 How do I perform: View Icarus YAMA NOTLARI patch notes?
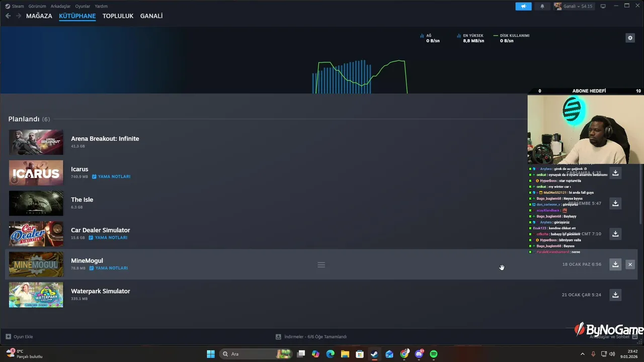(111, 176)
